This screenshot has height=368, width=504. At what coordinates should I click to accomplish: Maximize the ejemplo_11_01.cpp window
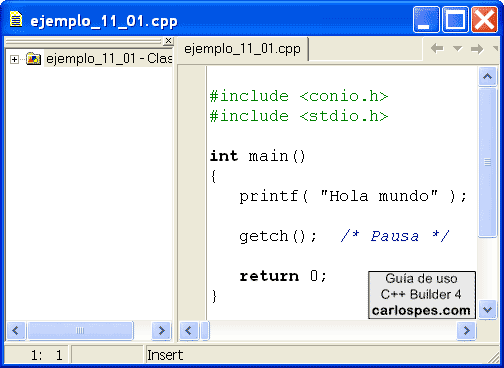(455, 20)
